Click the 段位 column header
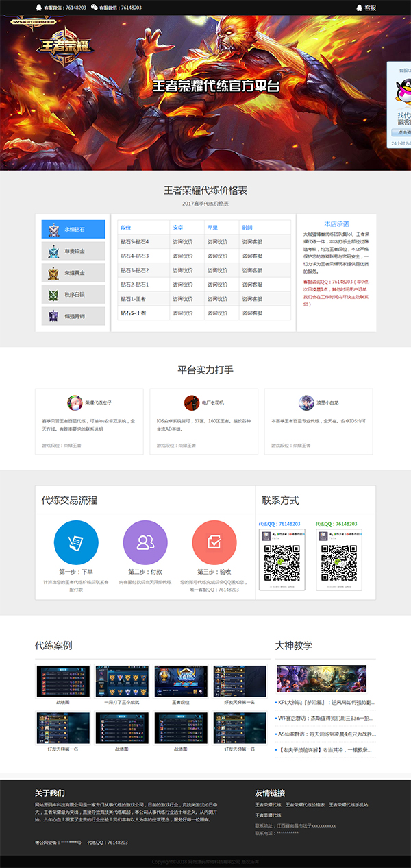The image size is (411, 868). (126, 228)
